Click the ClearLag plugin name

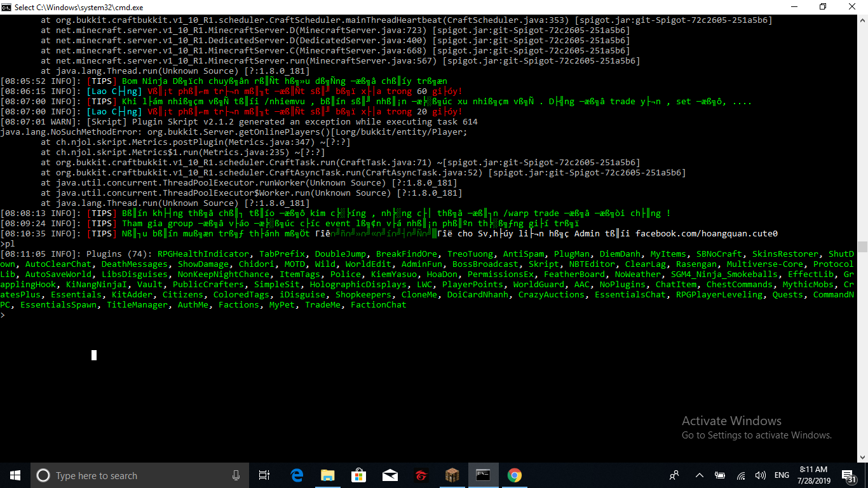point(646,264)
